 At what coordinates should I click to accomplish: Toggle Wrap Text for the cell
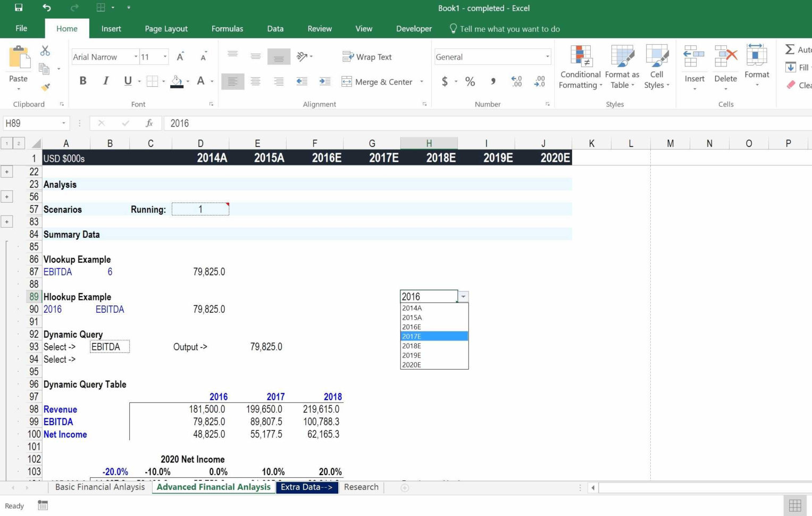[367, 56]
